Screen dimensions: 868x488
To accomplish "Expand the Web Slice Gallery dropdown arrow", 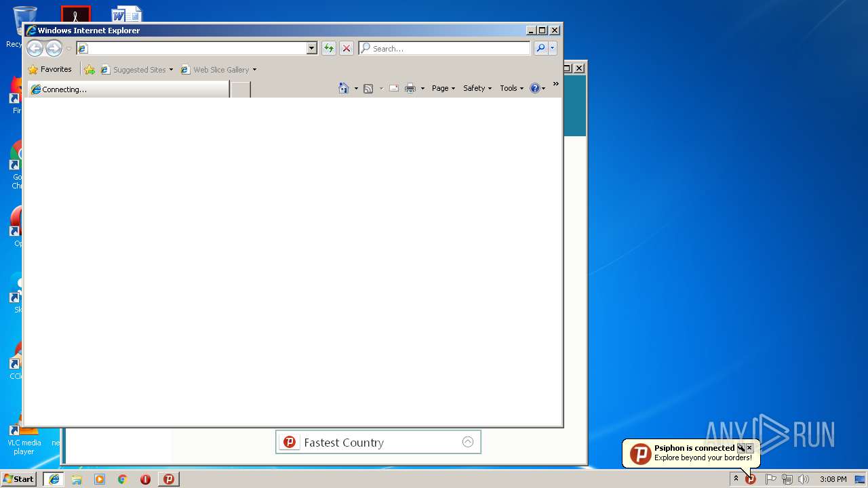I will pyautogui.click(x=254, y=70).
